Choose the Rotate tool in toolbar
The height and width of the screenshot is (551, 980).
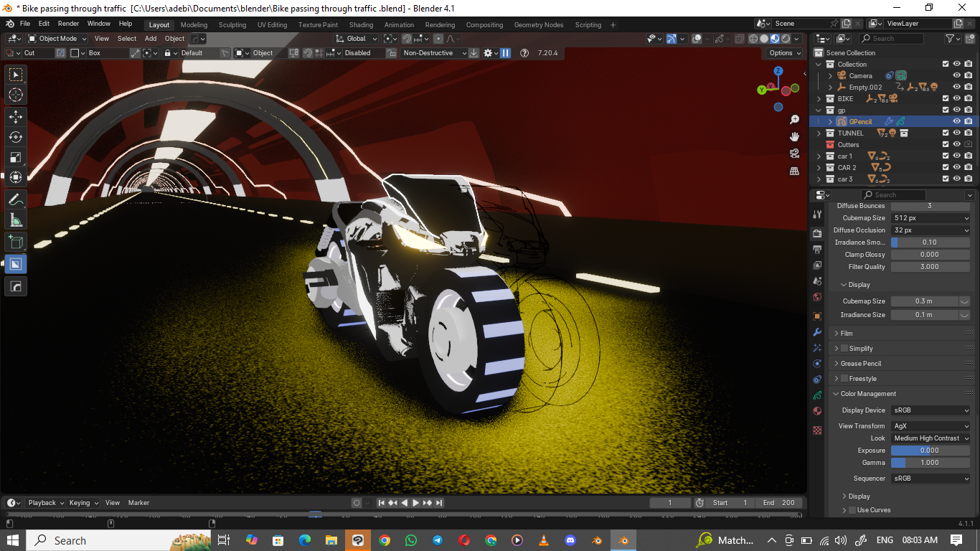coord(16,137)
